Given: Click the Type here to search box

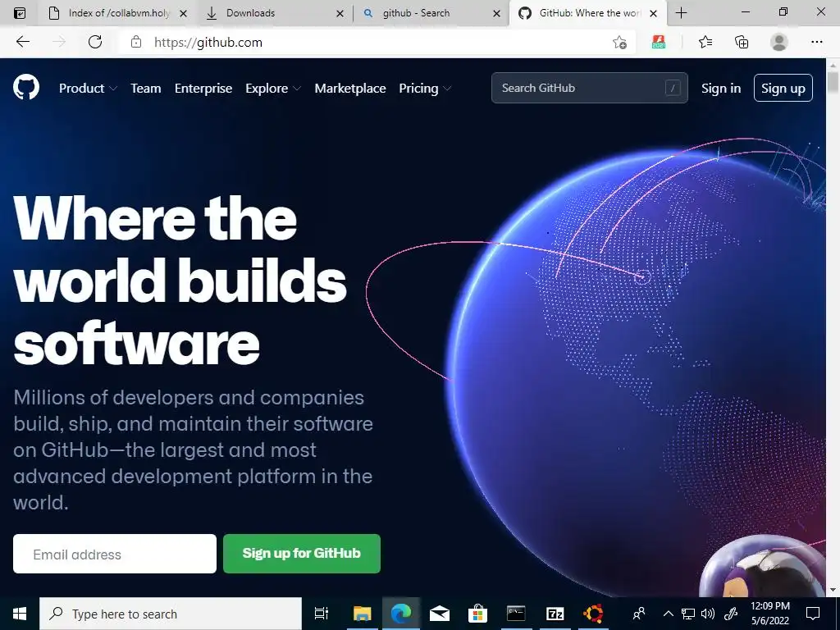Looking at the screenshot, I should coord(171,614).
